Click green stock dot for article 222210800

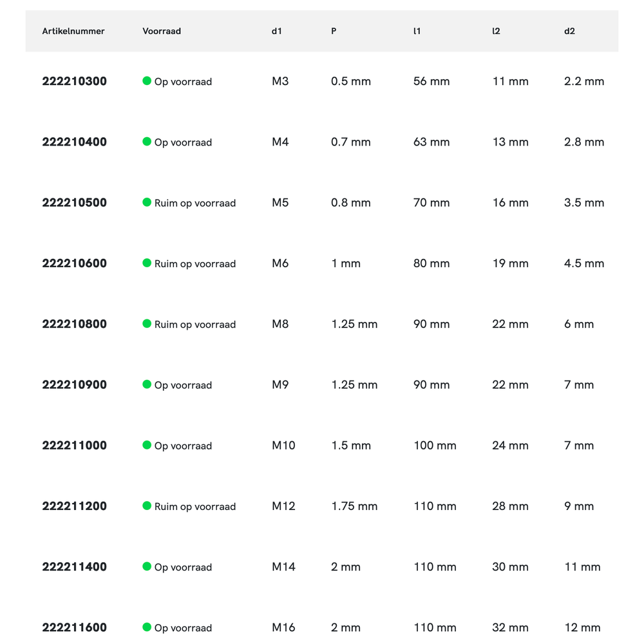[147, 324]
